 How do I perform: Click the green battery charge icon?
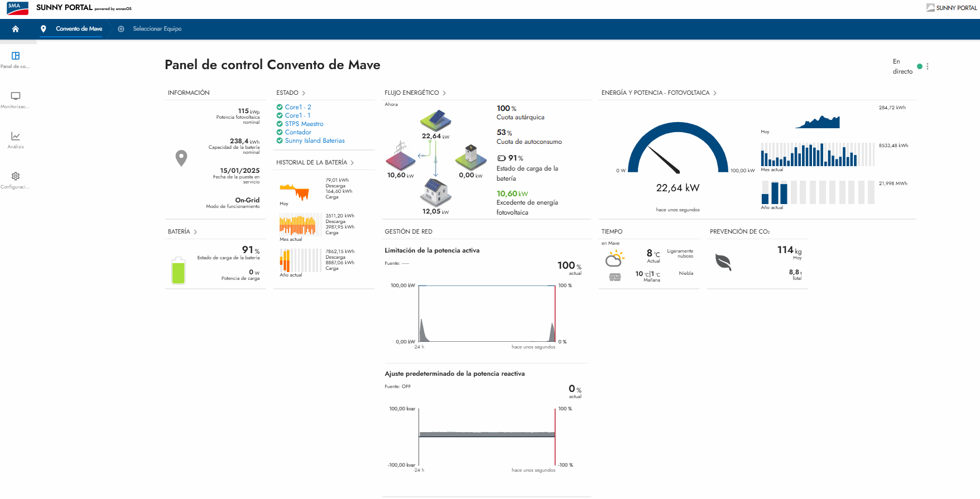tap(179, 271)
